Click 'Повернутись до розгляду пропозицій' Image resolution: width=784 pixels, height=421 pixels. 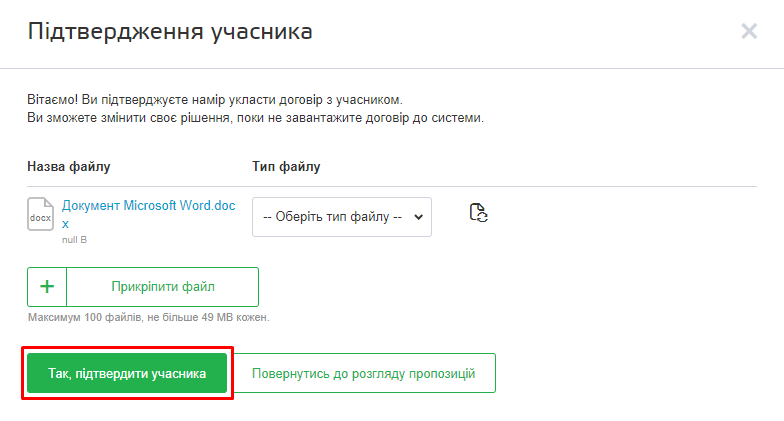(363, 373)
